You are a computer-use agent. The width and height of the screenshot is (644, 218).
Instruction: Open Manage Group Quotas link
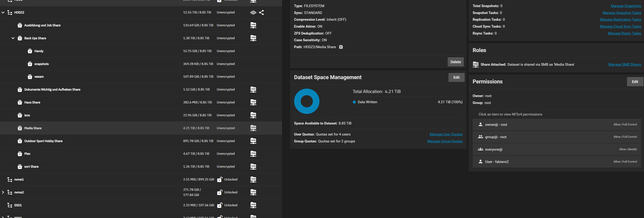pyautogui.click(x=445, y=141)
